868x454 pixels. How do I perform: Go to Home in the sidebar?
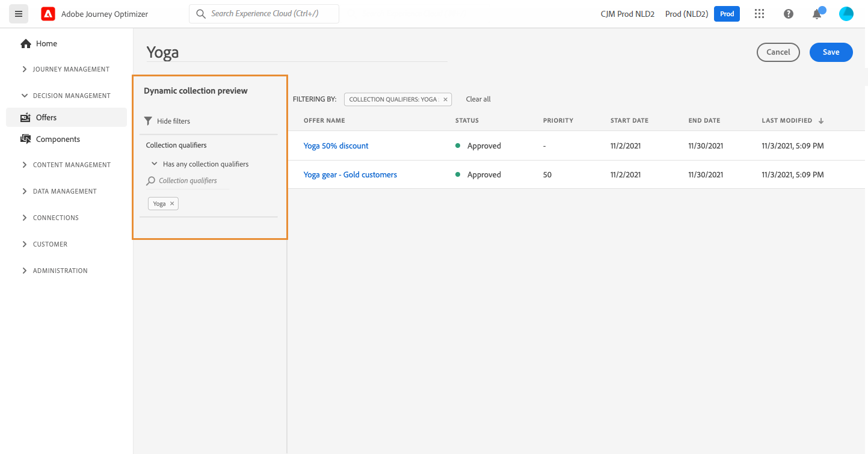click(x=46, y=43)
